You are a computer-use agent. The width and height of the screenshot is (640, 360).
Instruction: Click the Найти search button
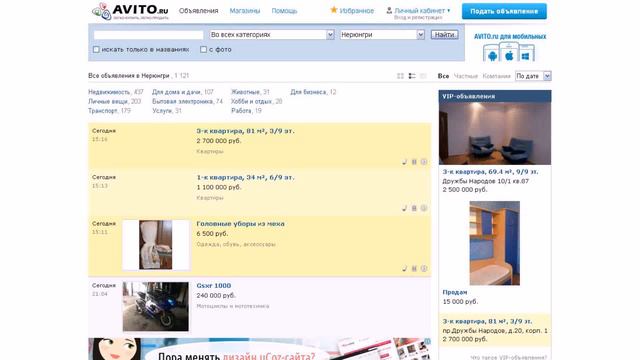point(444,35)
